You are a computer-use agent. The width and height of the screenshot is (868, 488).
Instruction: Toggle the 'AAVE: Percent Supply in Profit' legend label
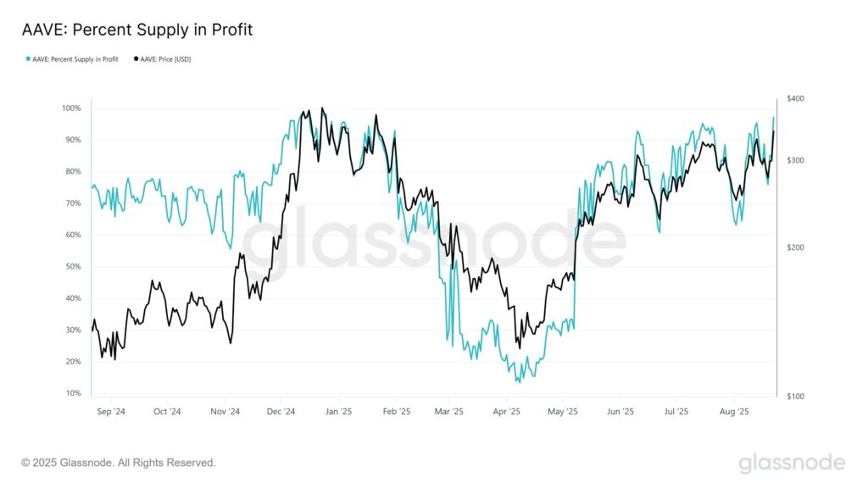point(75,59)
